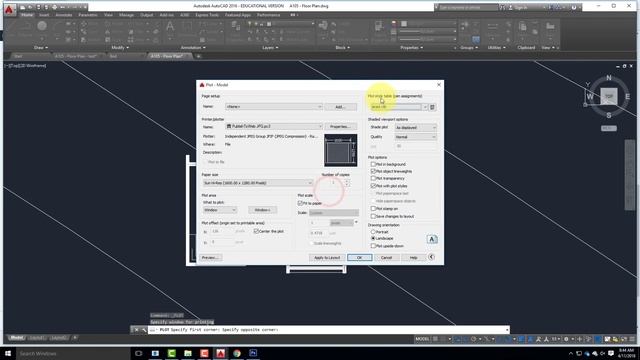
Task: Click the plotter Properties... button
Action: [340, 127]
